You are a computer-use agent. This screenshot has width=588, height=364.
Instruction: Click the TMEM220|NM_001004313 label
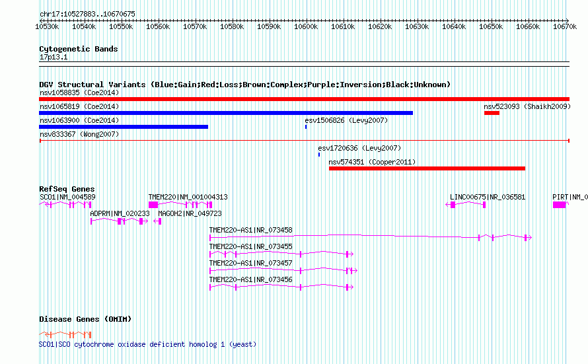pyautogui.click(x=188, y=197)
